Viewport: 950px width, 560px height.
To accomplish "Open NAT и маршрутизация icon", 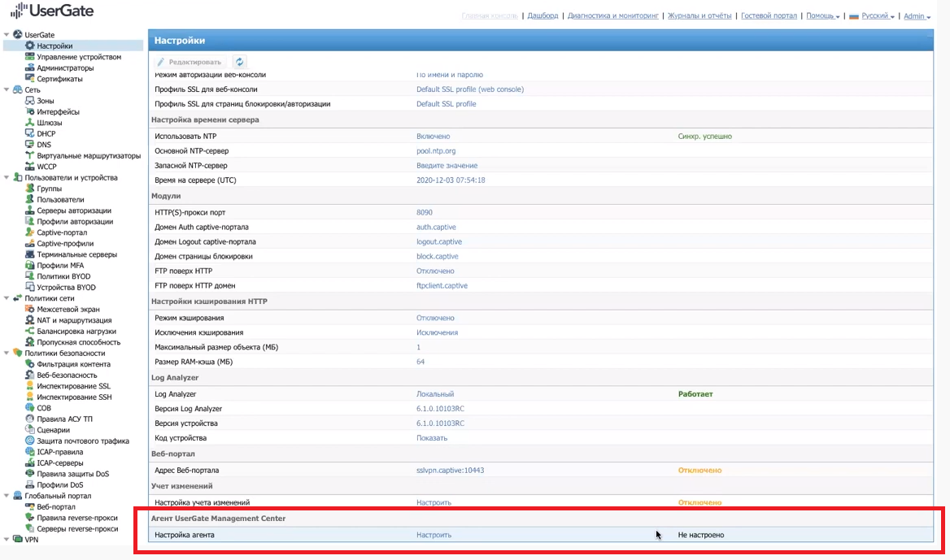I will pos(29,319).
